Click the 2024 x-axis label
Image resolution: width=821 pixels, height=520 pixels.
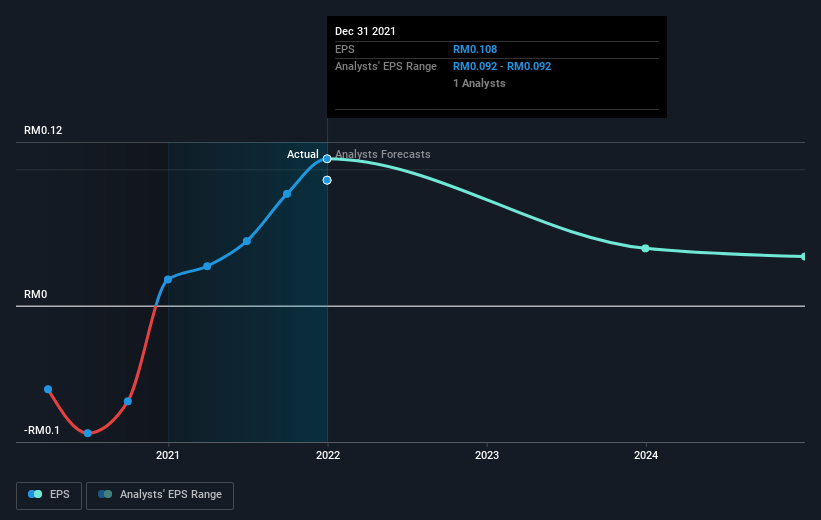pyautogui.click(x=646, y=456)
